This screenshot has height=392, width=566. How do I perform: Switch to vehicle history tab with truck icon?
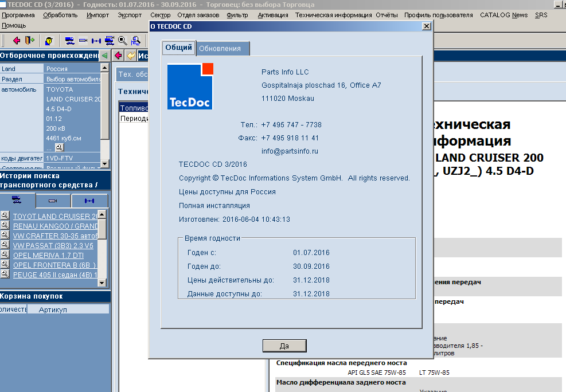(x=17, y=201)
